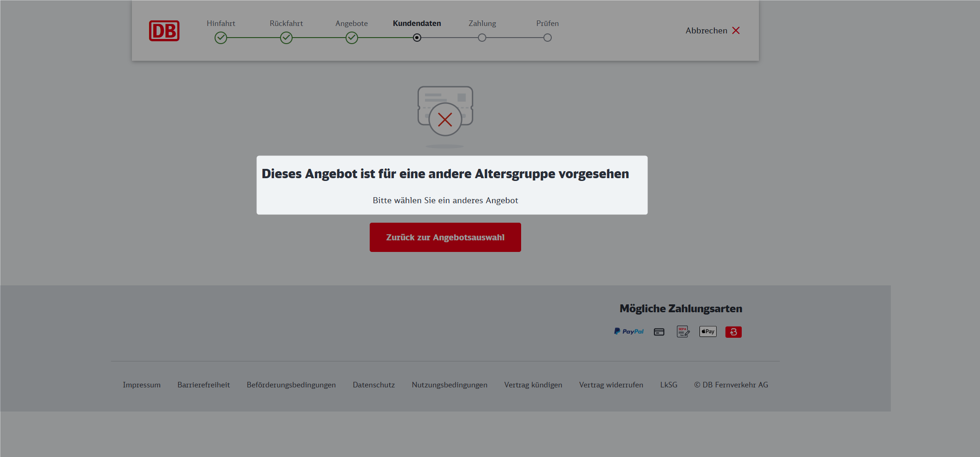Click the credit card payment icon
The width and height of the screenshot is (980, 457).
tap(659, 332)
